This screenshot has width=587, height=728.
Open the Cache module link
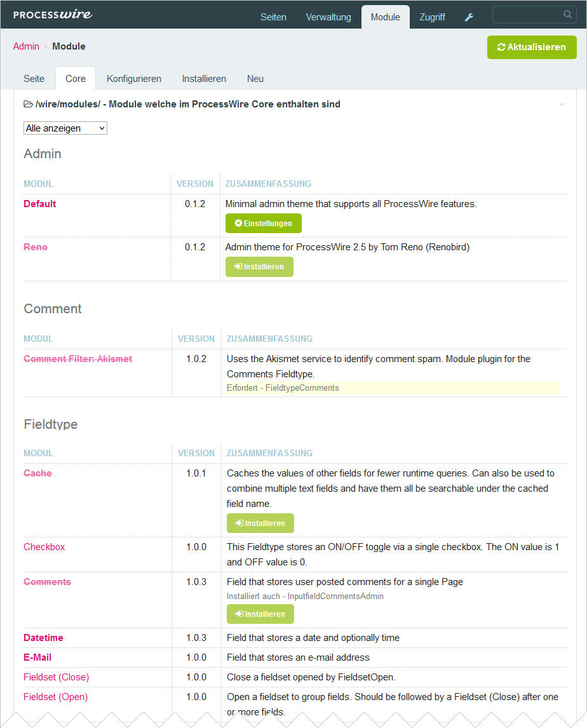(x=37, y=473)
